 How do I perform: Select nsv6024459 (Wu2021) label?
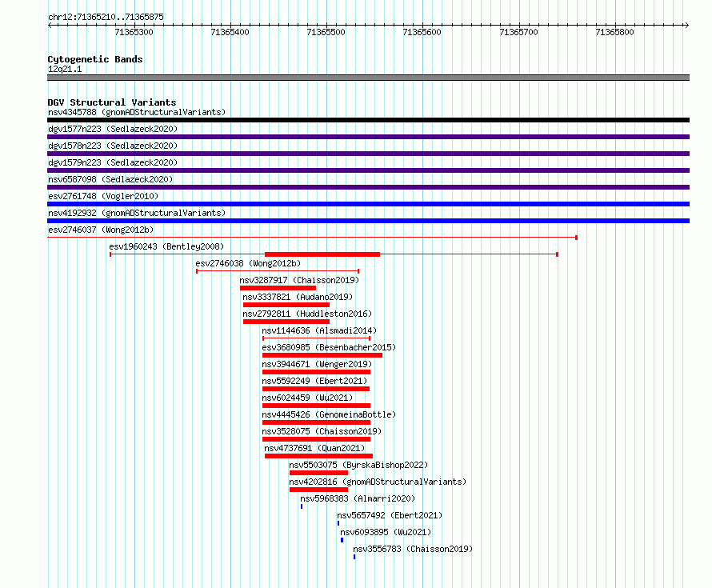click(307, 398)
